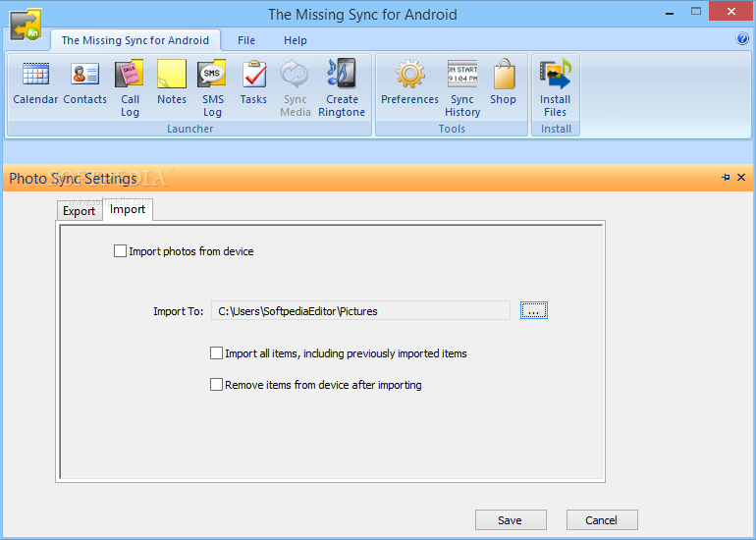
Task: Click the Import To path field
Action: coord(360,311)
